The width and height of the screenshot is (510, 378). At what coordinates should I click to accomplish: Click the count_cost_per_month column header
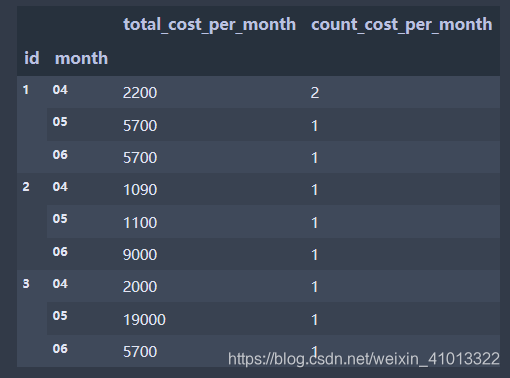coord(401,25)
